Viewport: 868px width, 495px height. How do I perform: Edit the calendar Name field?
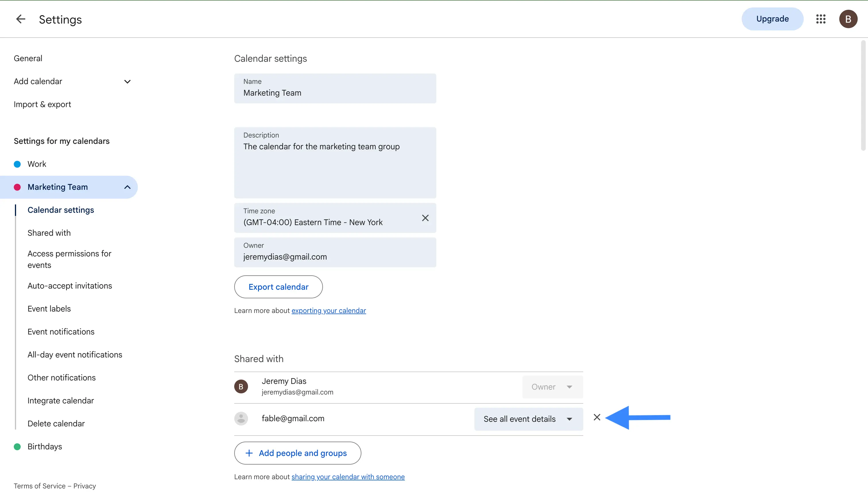335,88
